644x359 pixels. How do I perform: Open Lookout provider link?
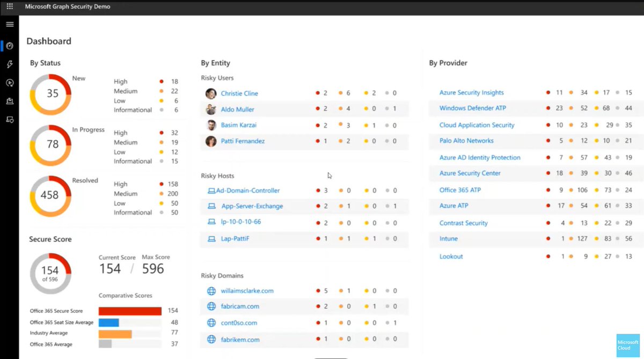point(451,257)
